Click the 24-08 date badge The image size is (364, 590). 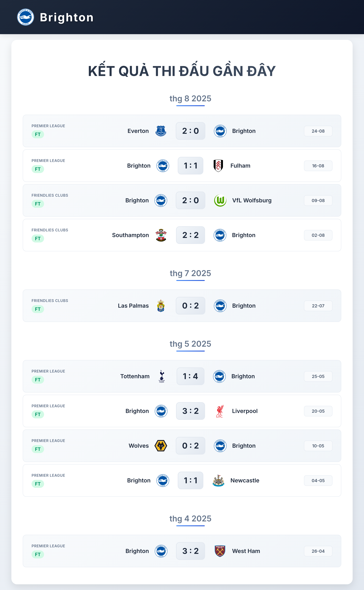(318, 131)
